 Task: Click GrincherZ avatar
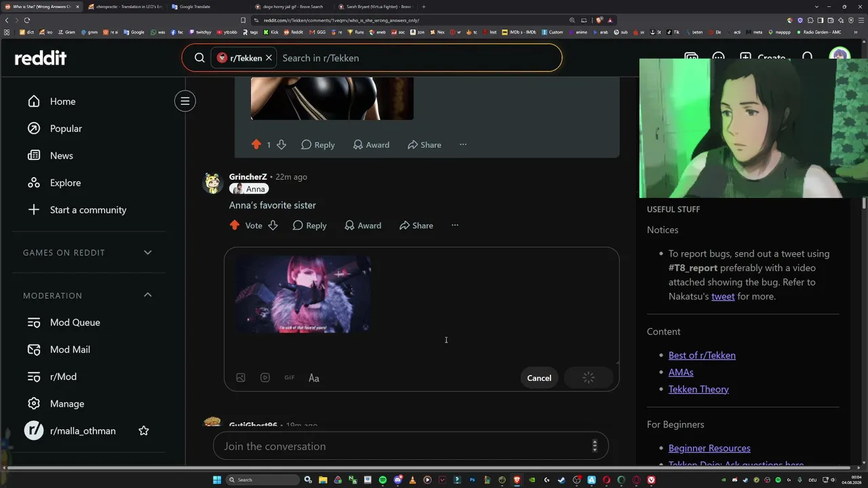point(214,183)
